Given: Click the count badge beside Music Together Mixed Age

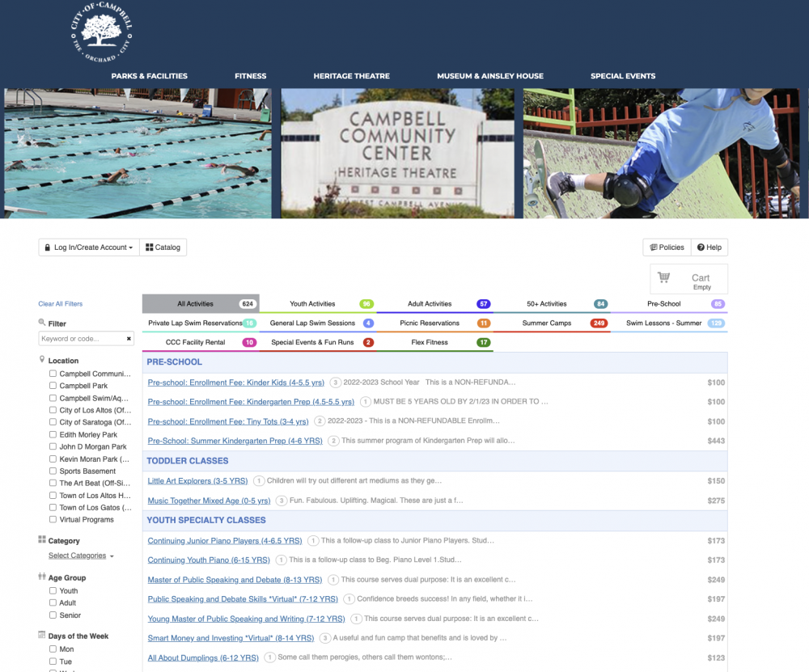Looking at the screenshot, I should (x=282, y=501).
